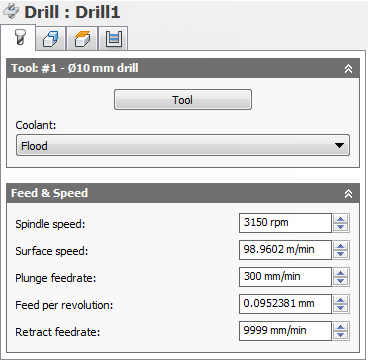Click the Spindle speed field showing 3150 rpm
The width and height of the screenshot is (368, 360).
coord(285,223)
